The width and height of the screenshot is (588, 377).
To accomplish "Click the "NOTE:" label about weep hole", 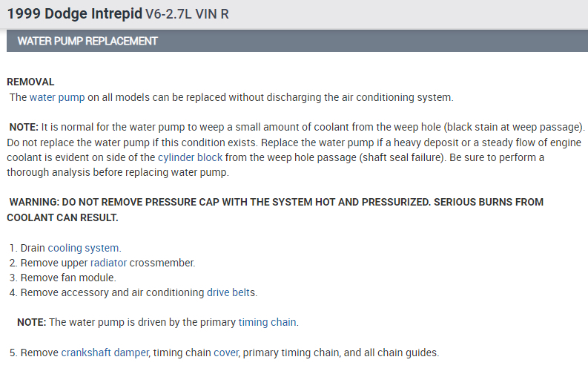I will tap(24, 128).
